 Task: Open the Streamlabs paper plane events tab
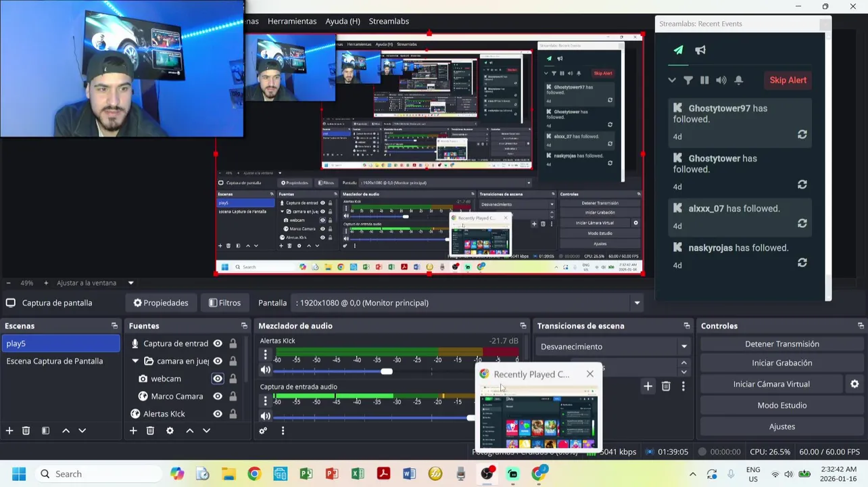point(678,50)
